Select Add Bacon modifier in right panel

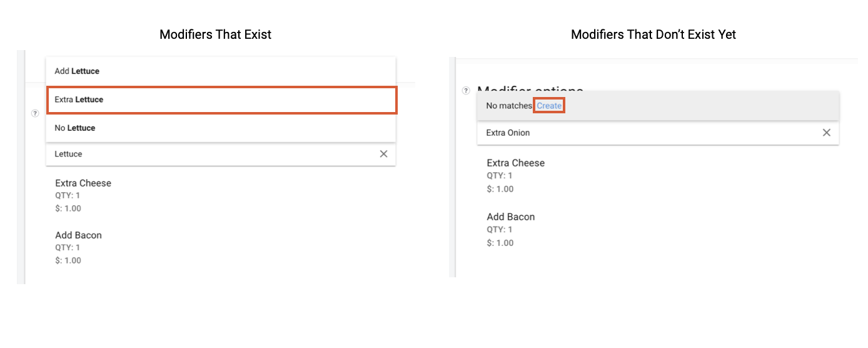(511, 217)
